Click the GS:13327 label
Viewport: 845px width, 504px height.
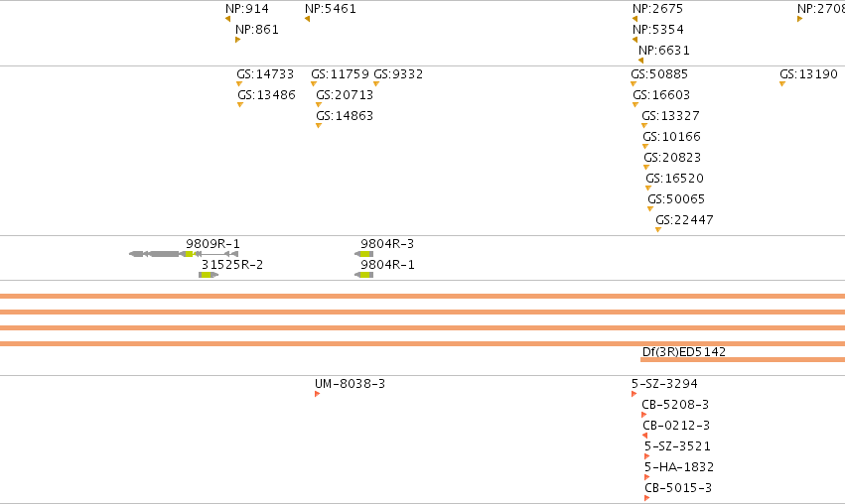point(670,116)
